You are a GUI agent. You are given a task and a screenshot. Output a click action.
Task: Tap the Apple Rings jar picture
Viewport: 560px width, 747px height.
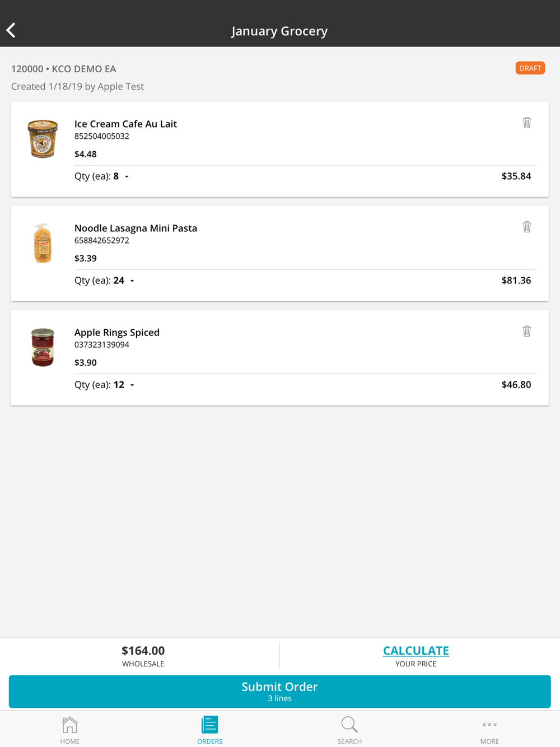click(43, 347)
